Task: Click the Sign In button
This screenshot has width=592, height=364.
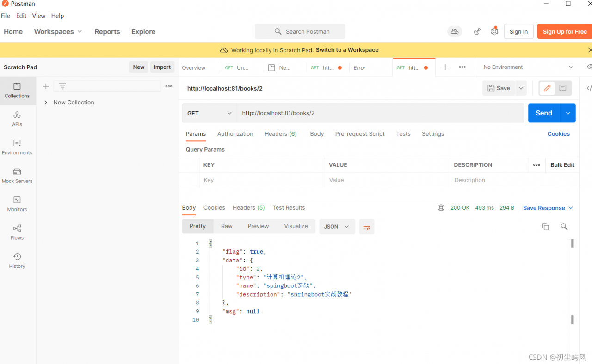Action: [x=518, y=31]
